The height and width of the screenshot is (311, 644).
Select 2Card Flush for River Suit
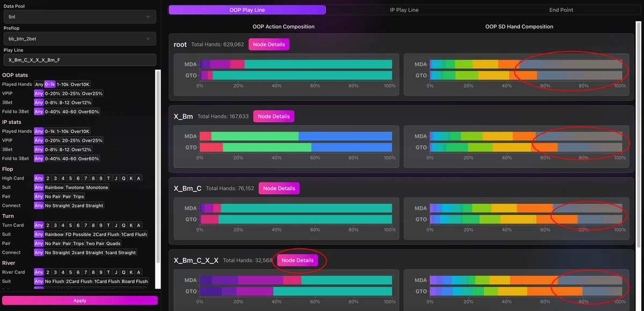tap(79, 282)
